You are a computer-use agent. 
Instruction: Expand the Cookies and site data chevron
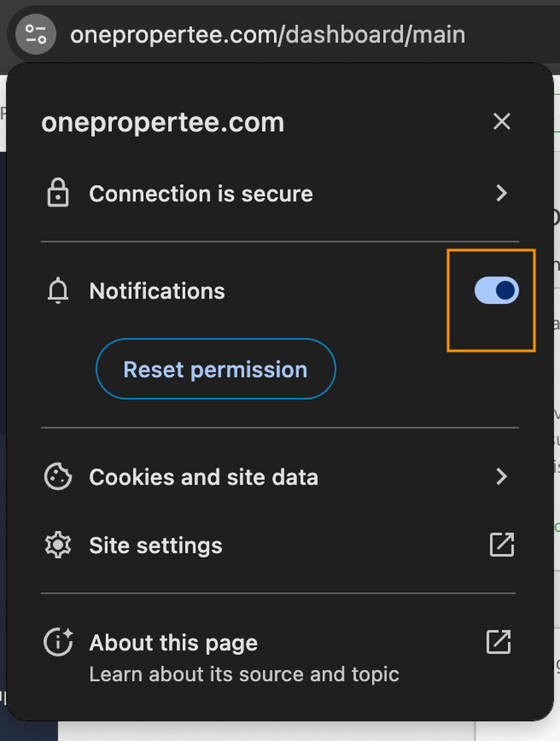pyautogui.click(x=501, y=476)
